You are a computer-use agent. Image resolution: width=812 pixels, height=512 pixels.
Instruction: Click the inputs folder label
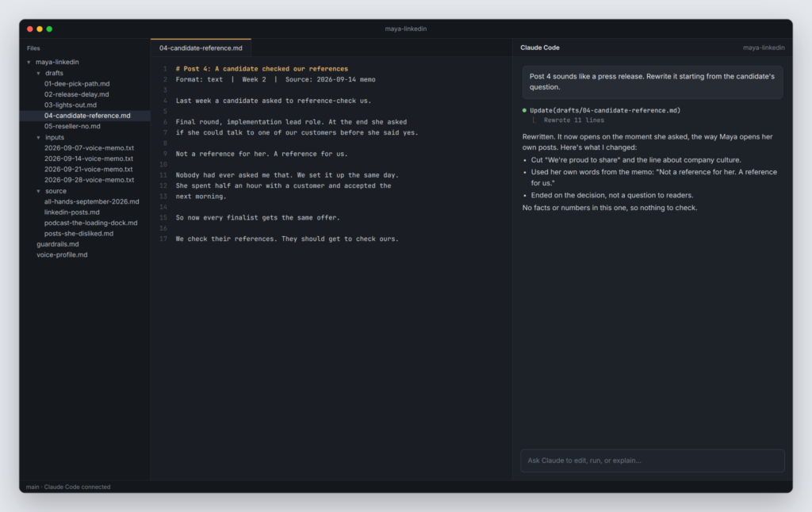click(55, 138)
